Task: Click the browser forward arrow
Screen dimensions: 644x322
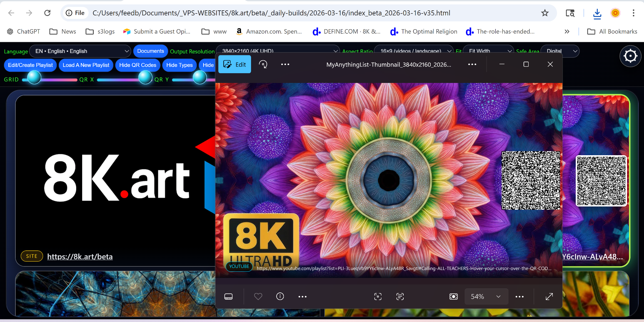Action: tap(29, 13)
